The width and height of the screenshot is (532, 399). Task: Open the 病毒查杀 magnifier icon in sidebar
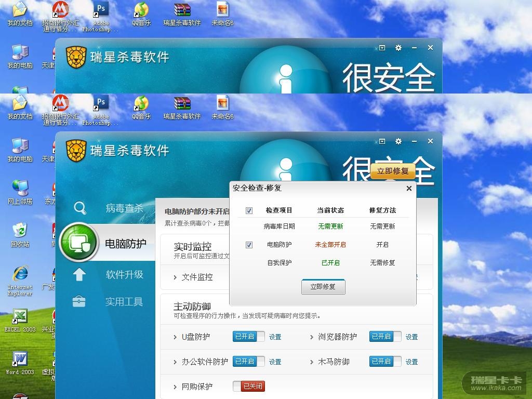[x=80, y=208]
